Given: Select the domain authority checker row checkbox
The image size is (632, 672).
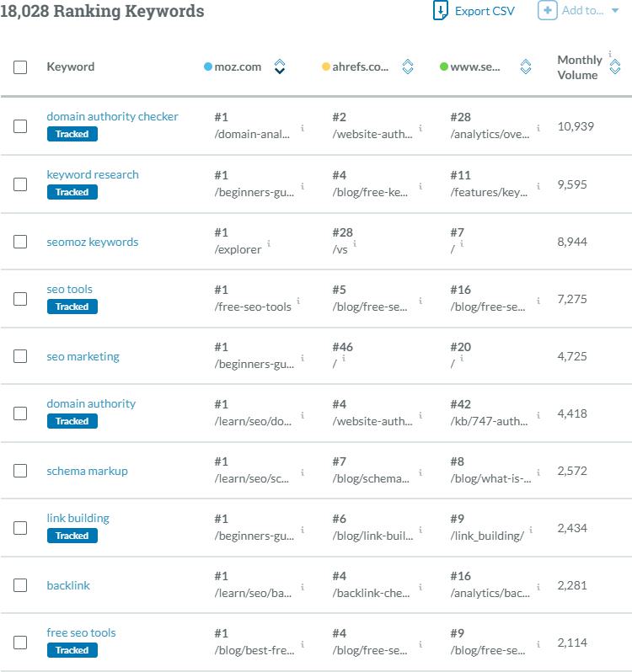Looking at the screenshot, I should coord(20,126).
